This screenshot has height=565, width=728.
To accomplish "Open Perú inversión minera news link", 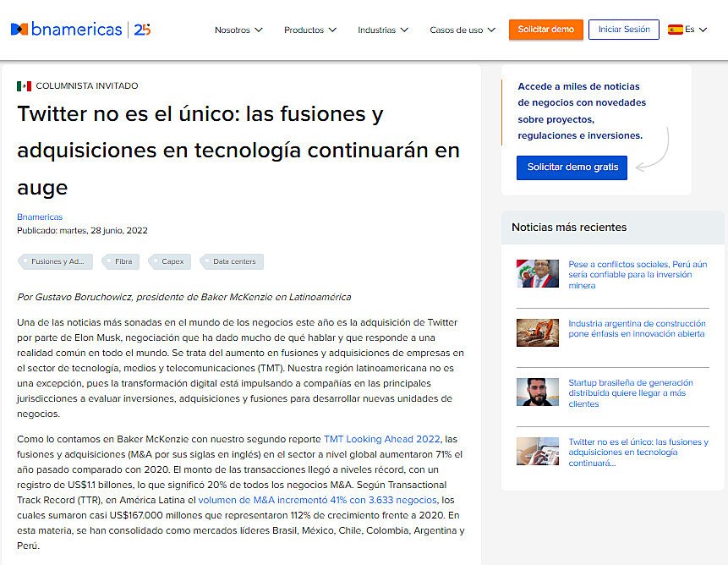I will click(x=638, y=274).
